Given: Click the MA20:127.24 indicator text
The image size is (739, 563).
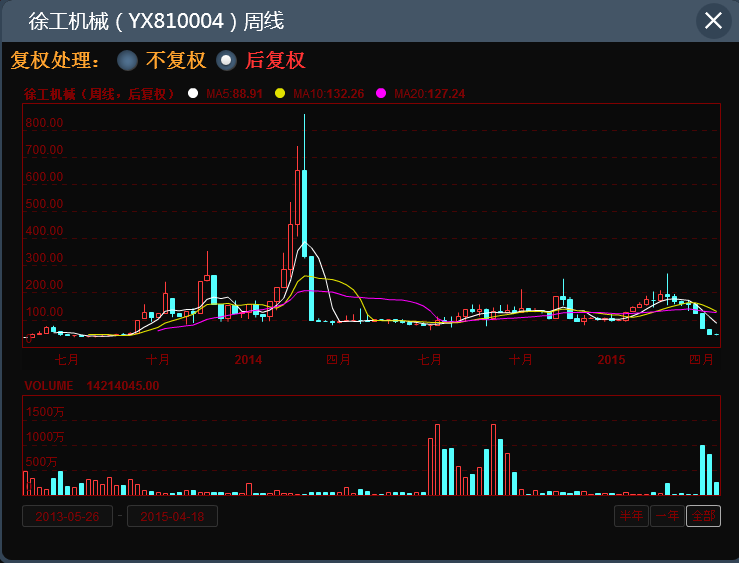Looking at the screenshot, I should 429,94.
